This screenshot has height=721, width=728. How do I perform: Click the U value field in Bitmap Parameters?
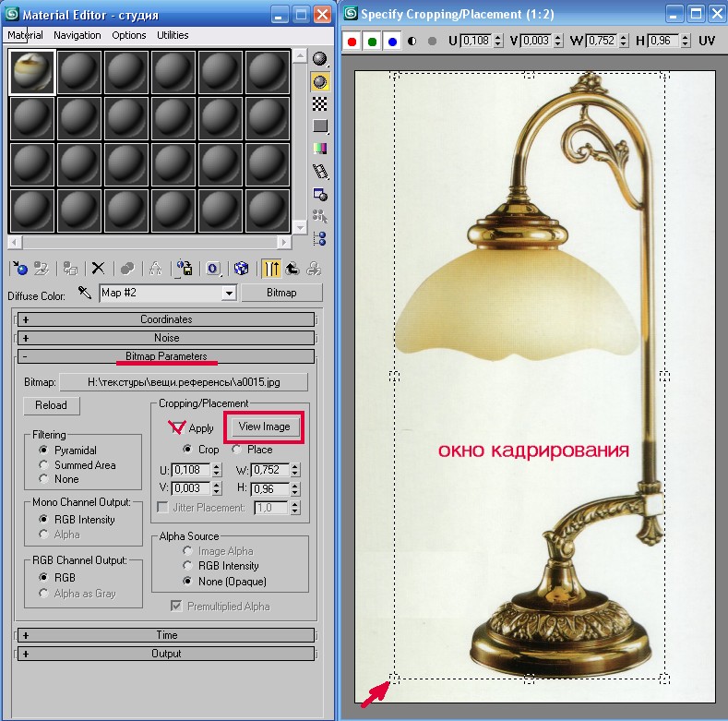tap(190, 470)
